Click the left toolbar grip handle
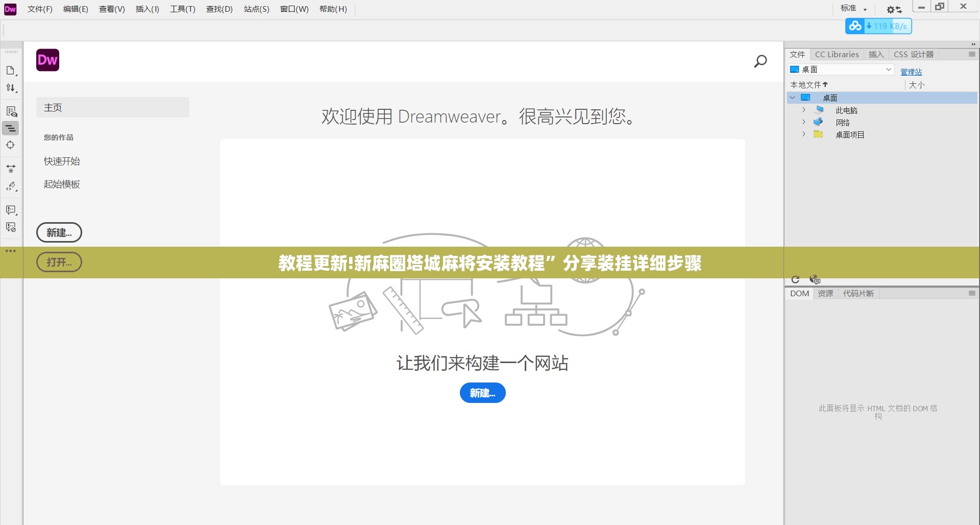Screen dimensions: 980x525 11,52
